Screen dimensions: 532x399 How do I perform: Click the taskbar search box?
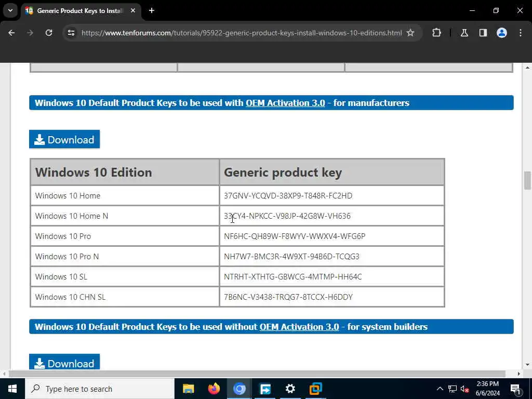pyautogui.click(x=100, y=389)
